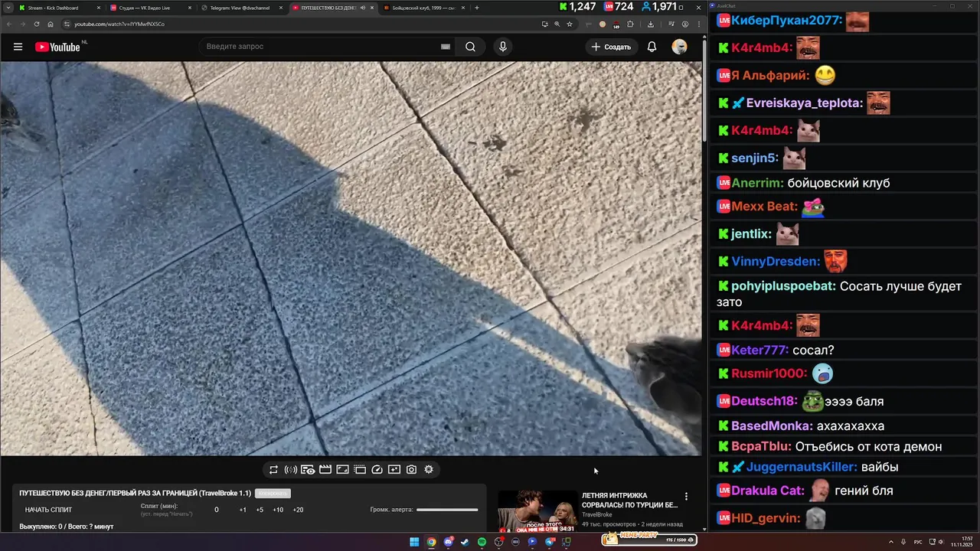Open the Создать create menu
The height and width of the screenshot is (551, 980).
611,47
